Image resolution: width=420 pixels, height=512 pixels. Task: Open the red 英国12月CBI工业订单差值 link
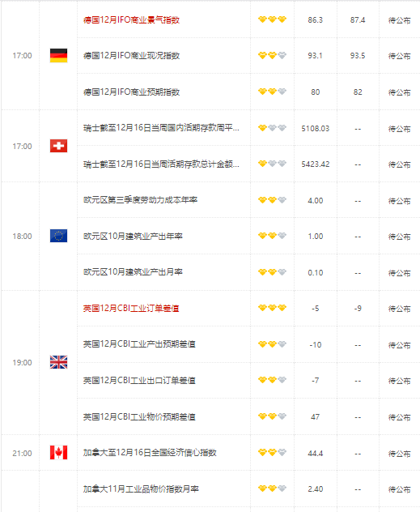click(131, 308)
